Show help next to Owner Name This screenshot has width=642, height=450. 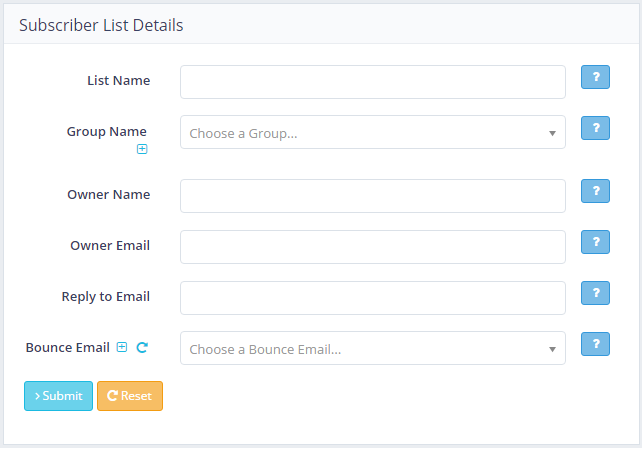tap(595, 192)
